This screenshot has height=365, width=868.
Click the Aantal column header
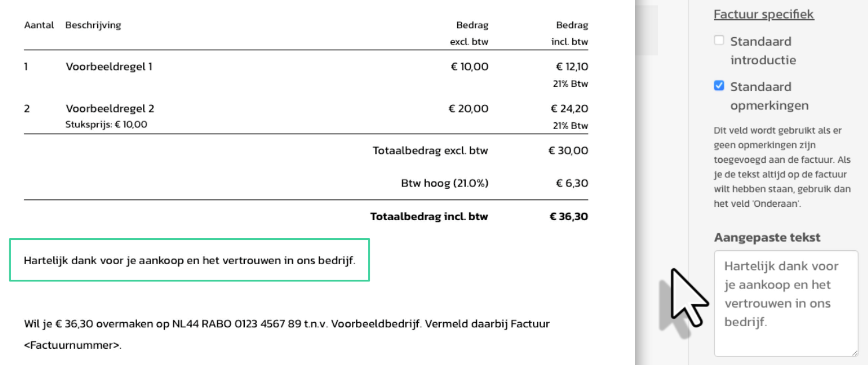click(x=39, y=25)
